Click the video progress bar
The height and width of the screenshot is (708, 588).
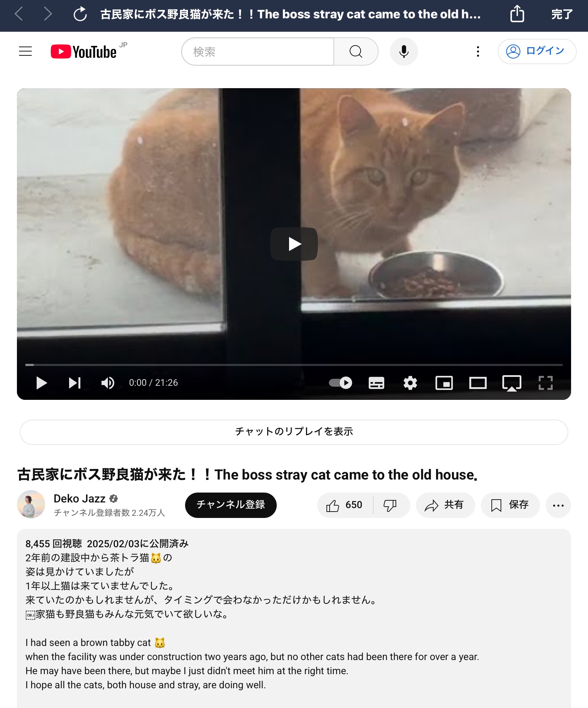(294, 365)
